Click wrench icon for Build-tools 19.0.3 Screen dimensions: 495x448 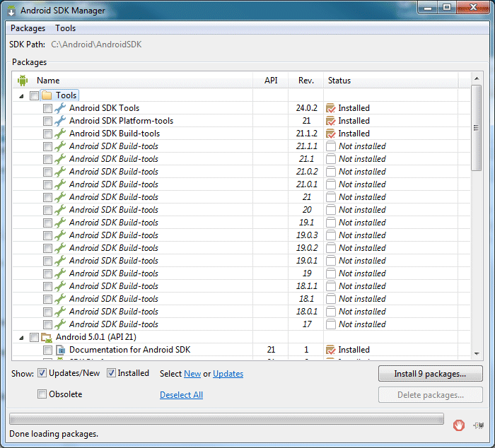click(x=60, y=235)
